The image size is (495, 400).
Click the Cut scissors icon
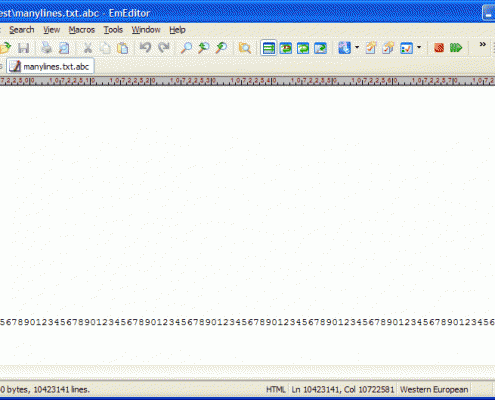88,48
